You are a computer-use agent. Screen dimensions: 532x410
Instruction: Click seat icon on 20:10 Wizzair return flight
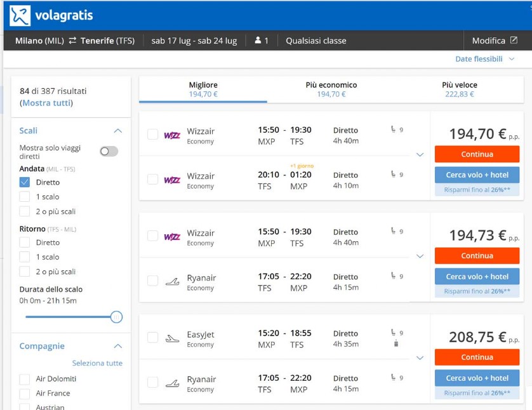coord(393,174)
